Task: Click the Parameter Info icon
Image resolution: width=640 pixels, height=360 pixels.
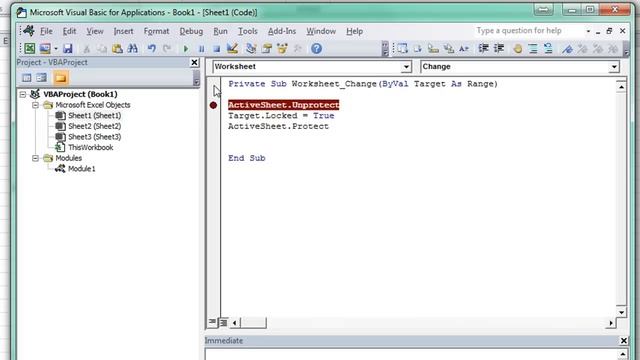Action: 449,49
